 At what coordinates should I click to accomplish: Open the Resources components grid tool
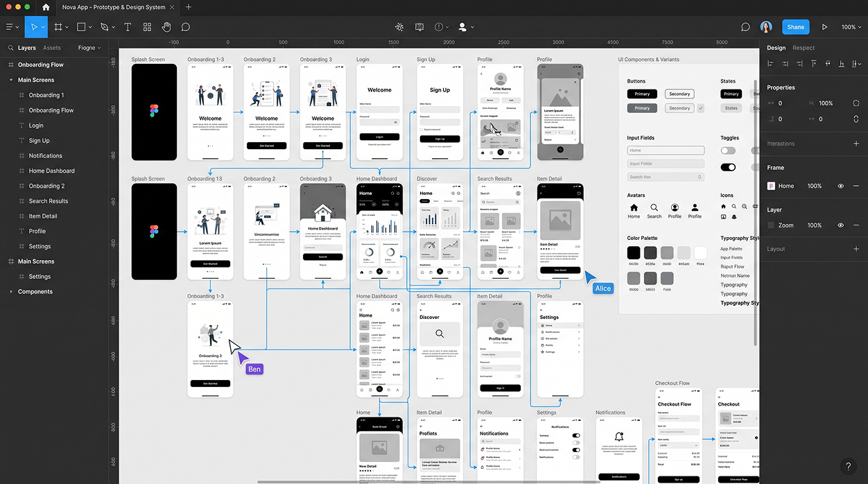tap(147, 27)
